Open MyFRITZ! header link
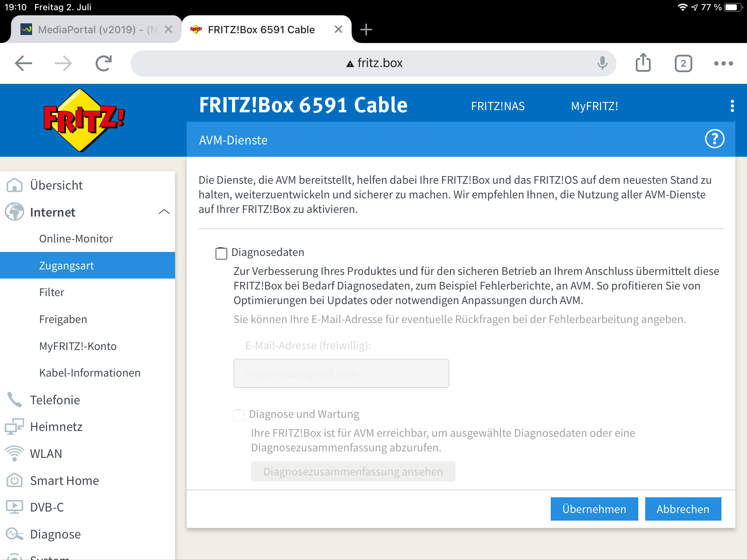This screenshot has width=747, height=560. [594, 106]
